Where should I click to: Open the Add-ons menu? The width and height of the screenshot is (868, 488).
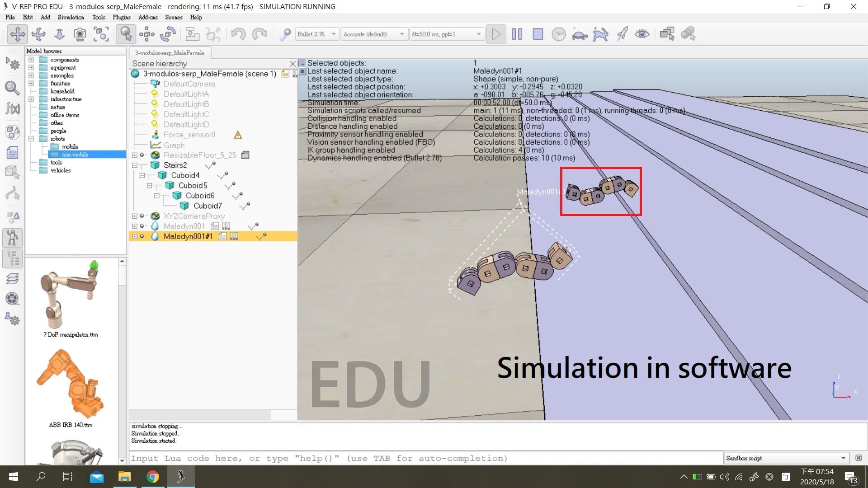pos(148,17)
